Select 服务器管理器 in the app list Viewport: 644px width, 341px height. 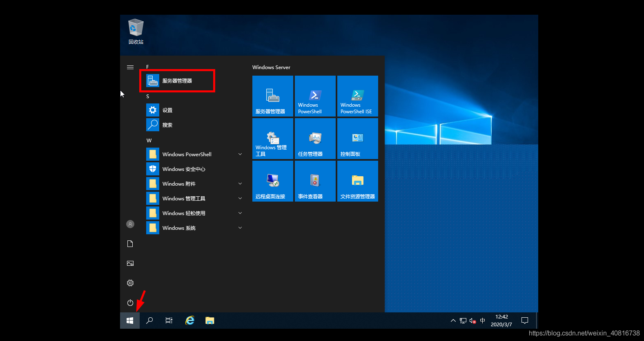[177, 81]
